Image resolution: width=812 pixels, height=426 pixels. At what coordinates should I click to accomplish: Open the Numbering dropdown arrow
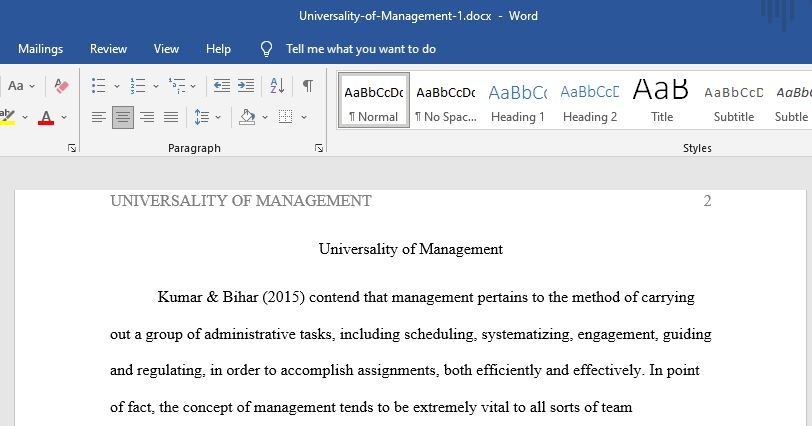(x=155, y=86)
